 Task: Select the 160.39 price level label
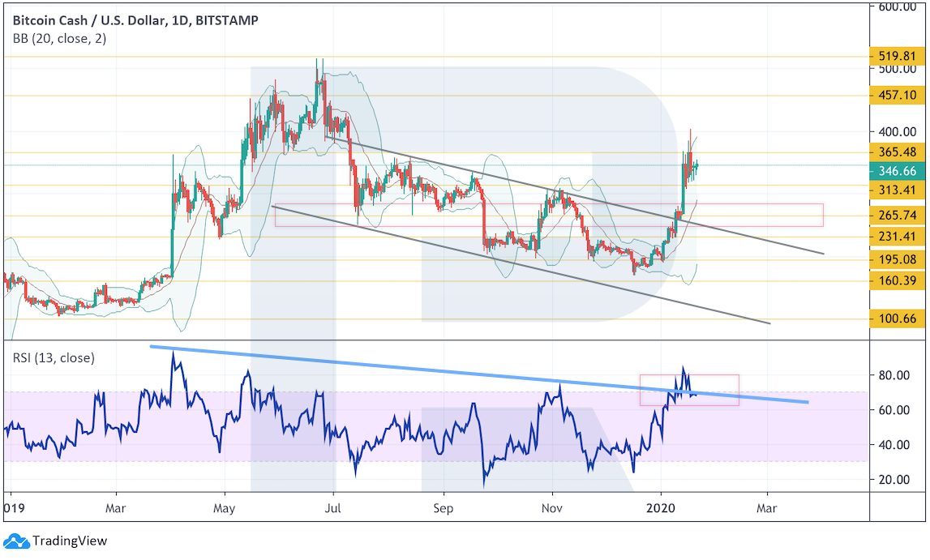point(898,280)
